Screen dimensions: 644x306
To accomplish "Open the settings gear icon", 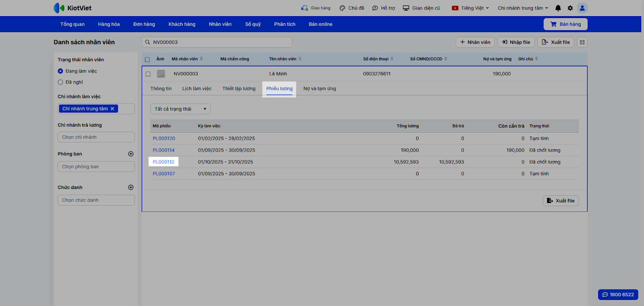I will [570, 8].
